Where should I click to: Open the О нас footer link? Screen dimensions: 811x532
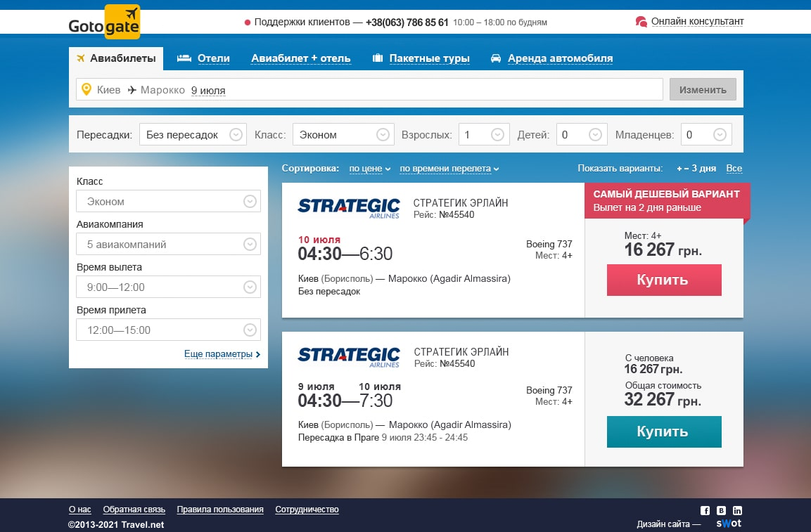point(79,510)
